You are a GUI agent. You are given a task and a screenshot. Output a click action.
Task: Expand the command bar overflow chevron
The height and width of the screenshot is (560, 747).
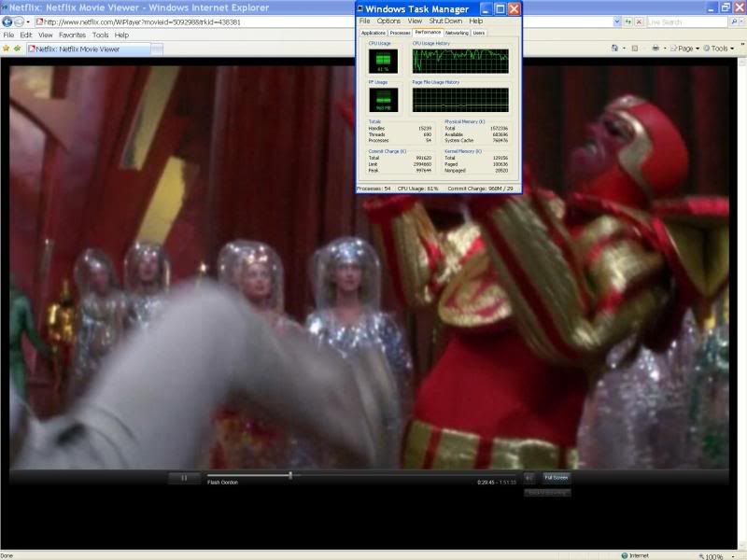point(742,46)
